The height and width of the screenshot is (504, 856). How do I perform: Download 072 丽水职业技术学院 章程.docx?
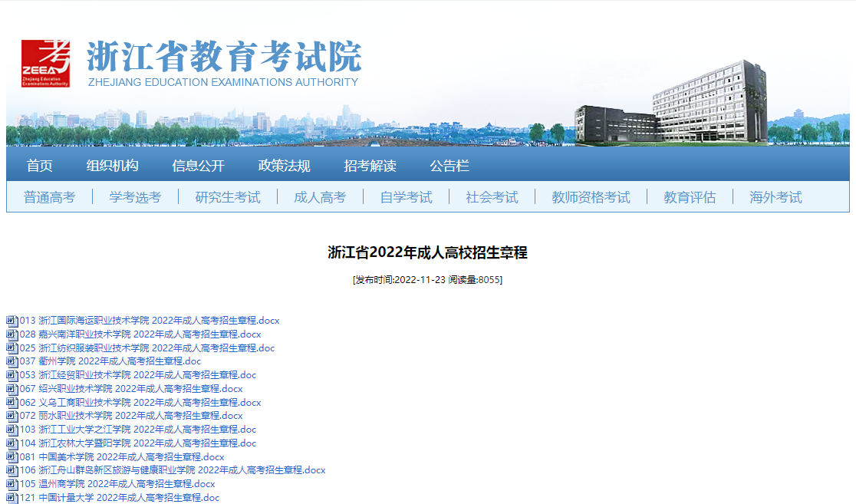tap(131, 416)
